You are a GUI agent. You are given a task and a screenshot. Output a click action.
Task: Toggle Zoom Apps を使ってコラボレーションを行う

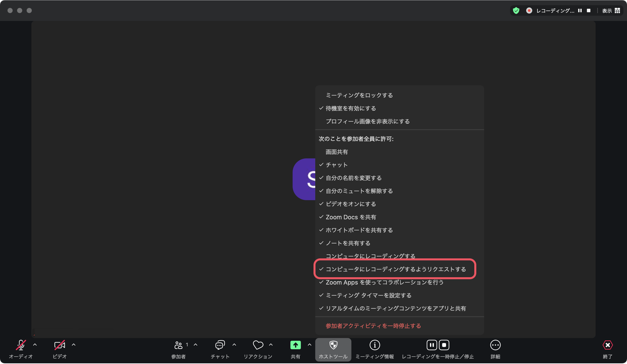pyautogui.click(x=400, y=283)
